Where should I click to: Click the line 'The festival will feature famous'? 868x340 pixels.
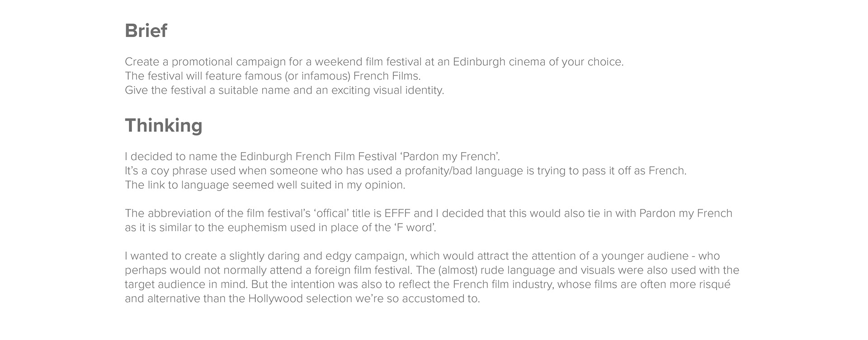273,76
